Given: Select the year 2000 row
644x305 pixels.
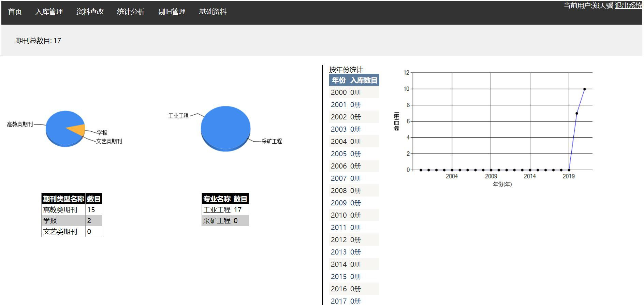Looking at the screenshot, I should [x=354, y=92].
